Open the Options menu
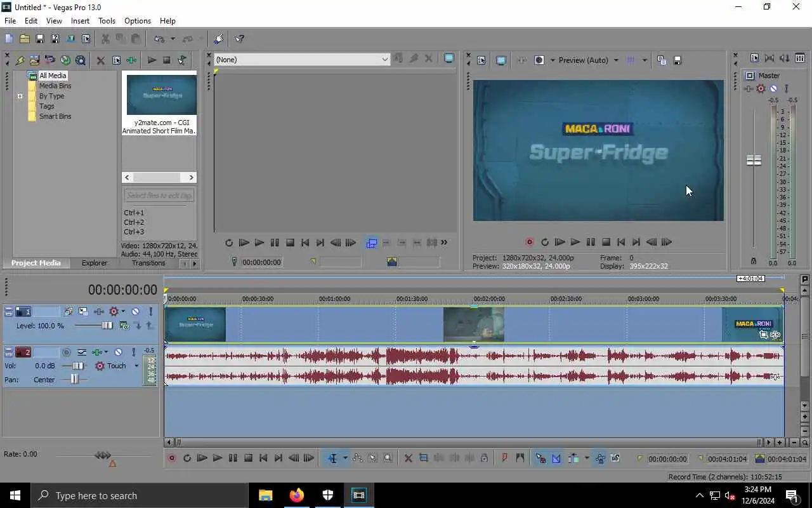The width and height of the screenshot is (812, 508). 138,21
